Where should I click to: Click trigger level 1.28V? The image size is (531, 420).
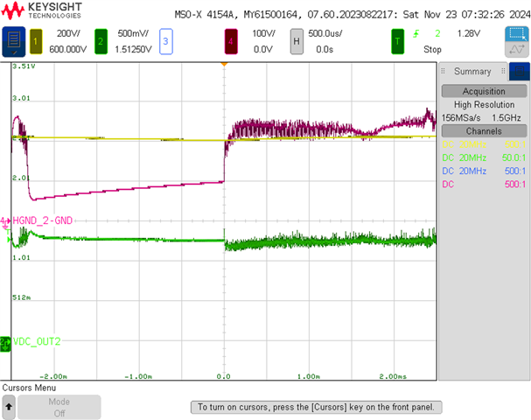(x=469, y=33)
